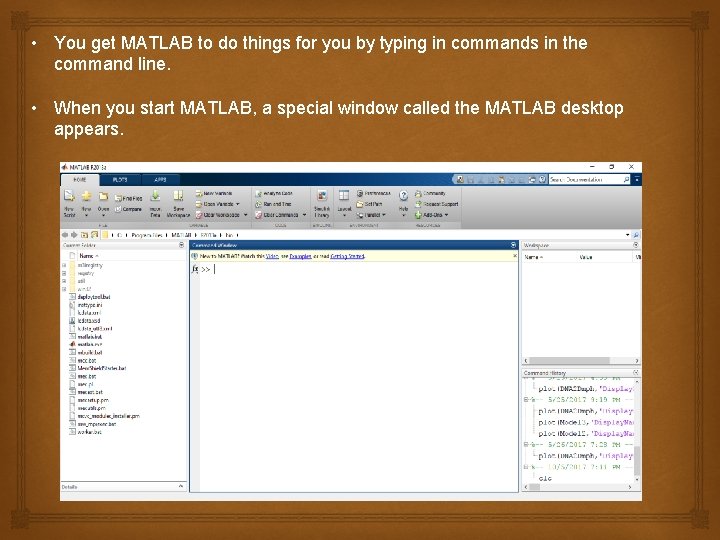Viewport: 720px width, 540px height.
Task: Click Analyze Code
Action: tap(274, 193)
